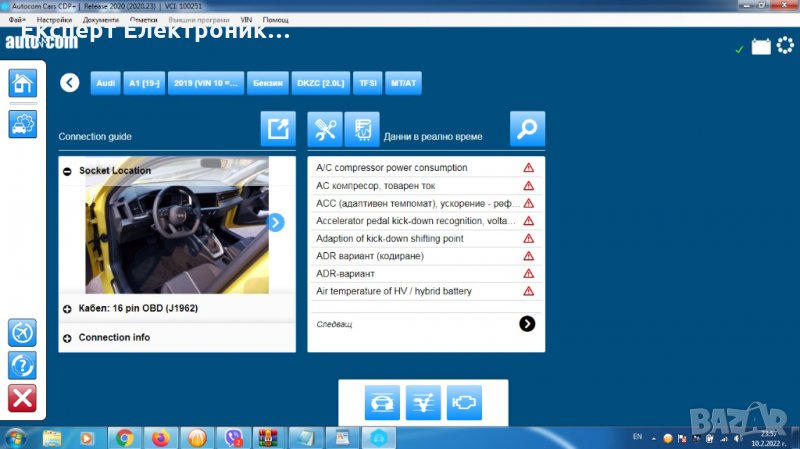Click the Бензин fuel type button
Screen dimensions: 800x449
tap(267, 83)
